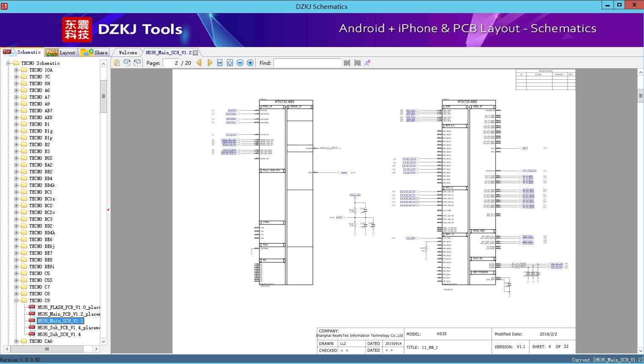
Task: Zoom in with the plus icon
Action: (x=250, y=63)
